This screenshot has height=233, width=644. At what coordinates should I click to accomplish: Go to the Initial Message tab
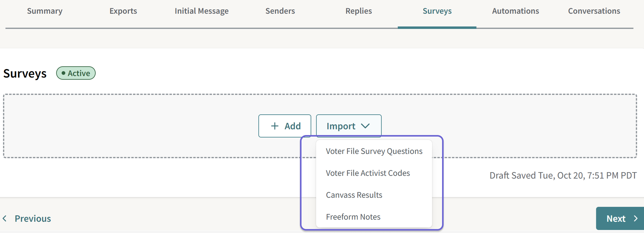click(x=202, y=11)
